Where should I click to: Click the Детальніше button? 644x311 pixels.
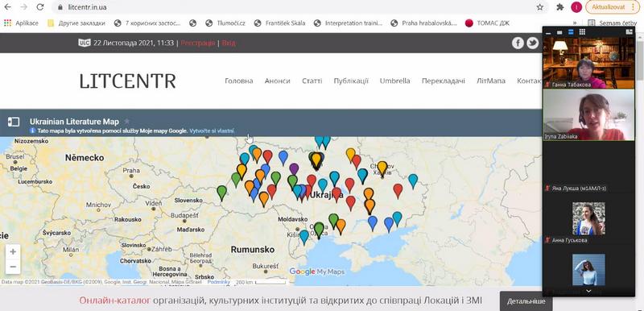(x=526, y=301)
